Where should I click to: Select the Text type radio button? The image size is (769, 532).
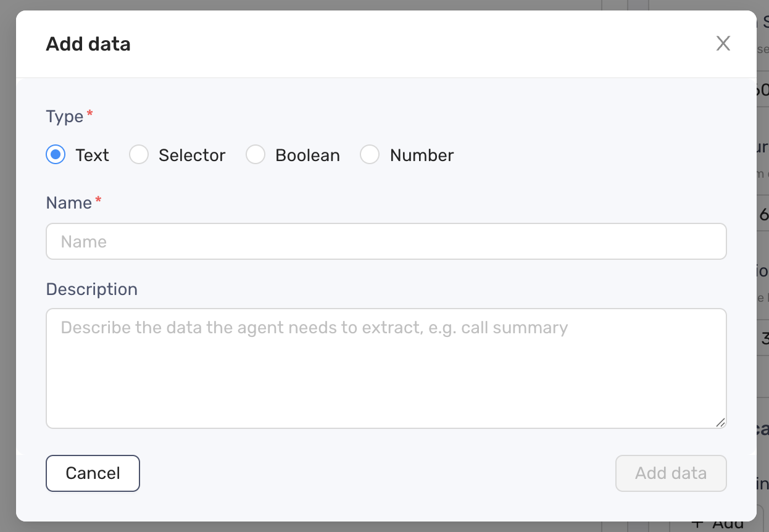click(x=55, y=155)
